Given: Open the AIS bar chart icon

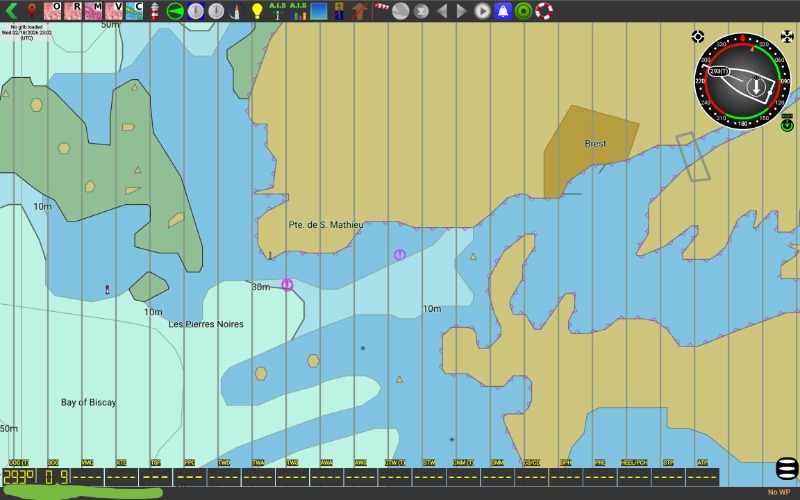Looking at the screenshot, I should pyautogui.click(x=298, y=11).
